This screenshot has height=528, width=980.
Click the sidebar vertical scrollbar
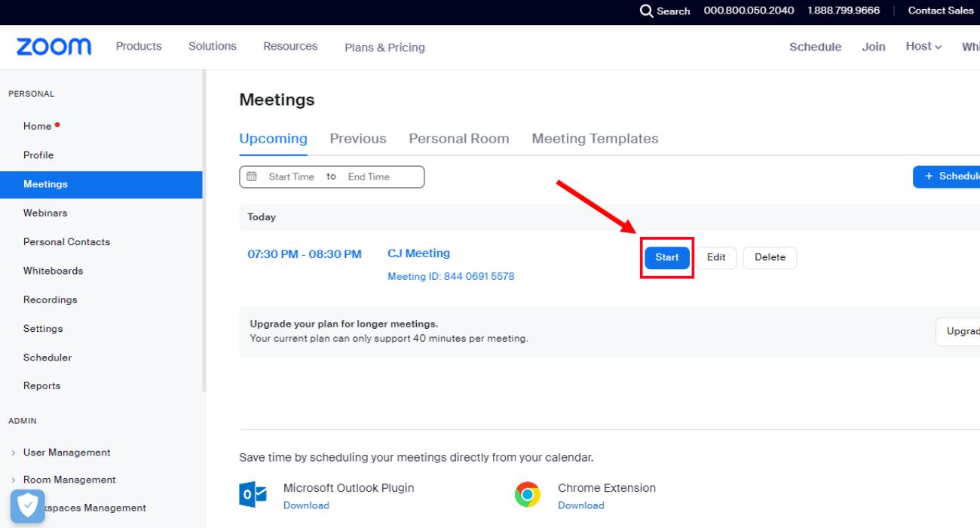(204, 230)
